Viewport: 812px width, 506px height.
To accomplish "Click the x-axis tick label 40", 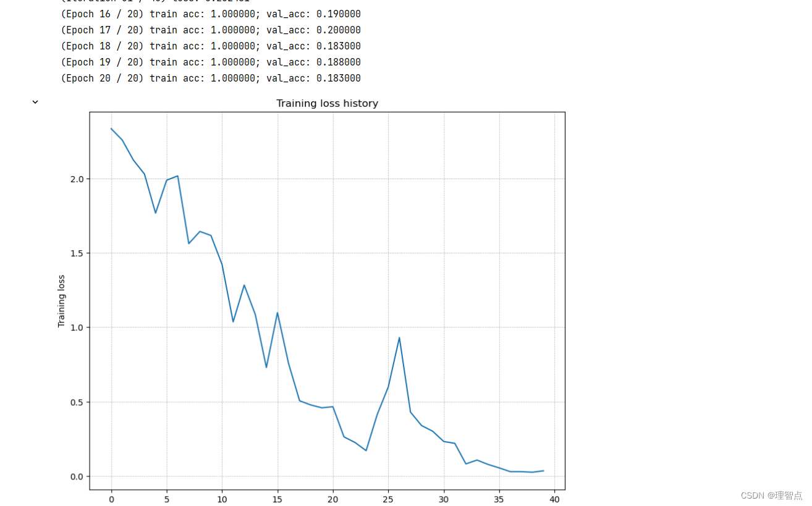I will click(x=554, y=499).
